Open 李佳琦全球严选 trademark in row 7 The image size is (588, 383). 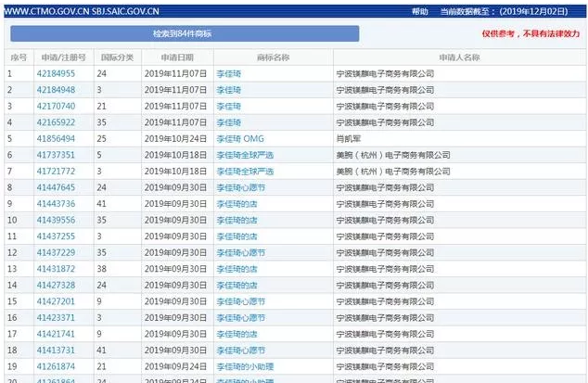[x=245, y=172]
